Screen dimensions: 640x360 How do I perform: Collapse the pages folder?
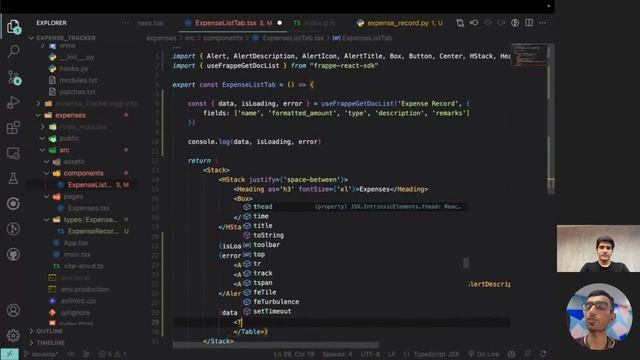pos(73,197)
